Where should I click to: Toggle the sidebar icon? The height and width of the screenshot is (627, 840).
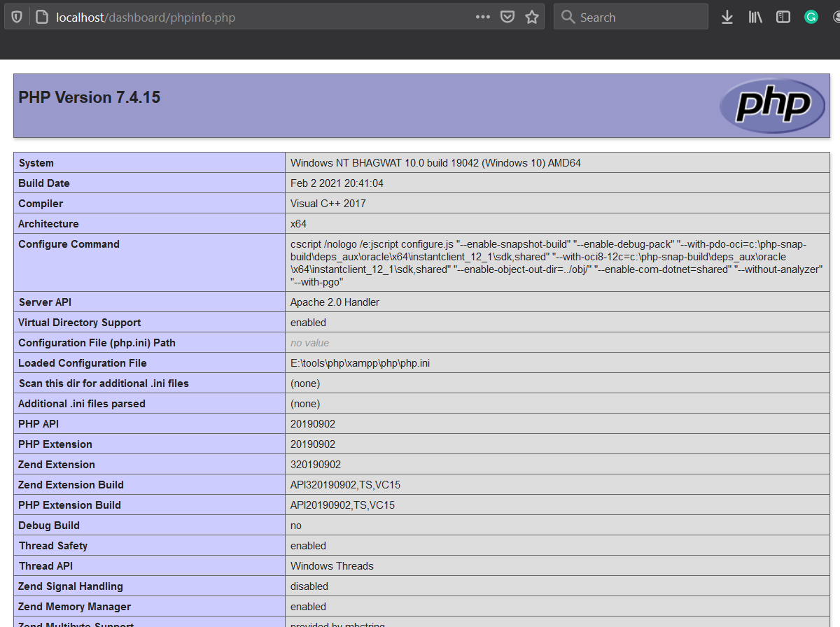click(x=783, y=17)
